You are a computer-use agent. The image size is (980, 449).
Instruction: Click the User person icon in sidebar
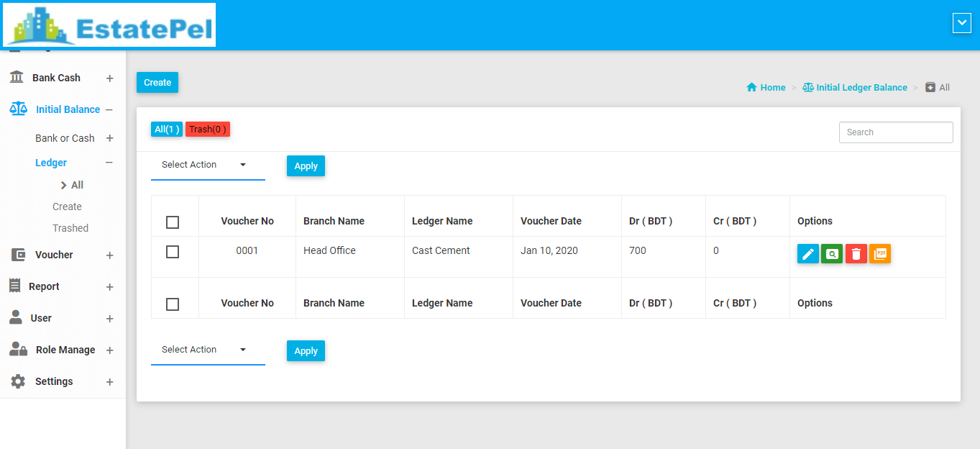click(16, 317)
